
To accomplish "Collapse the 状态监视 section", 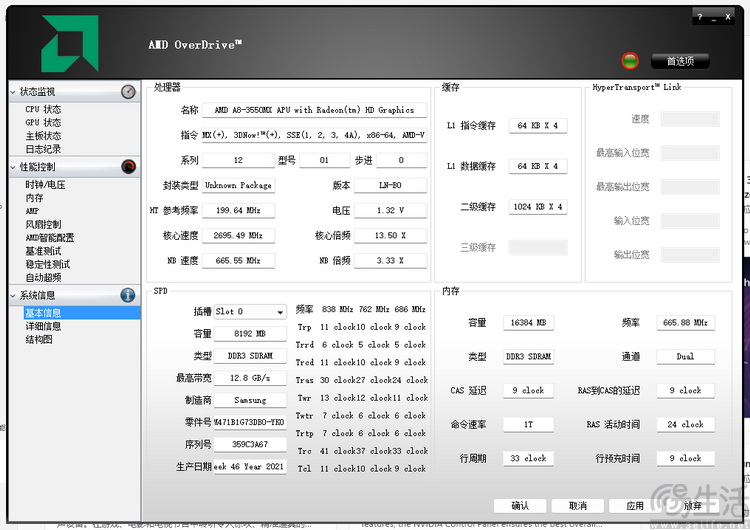I will pyautogui.click(x=14, y=92).
